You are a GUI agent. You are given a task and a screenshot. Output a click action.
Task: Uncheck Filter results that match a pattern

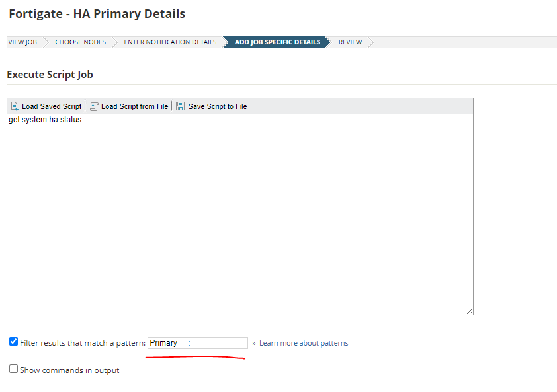click(x=13, y=342)
